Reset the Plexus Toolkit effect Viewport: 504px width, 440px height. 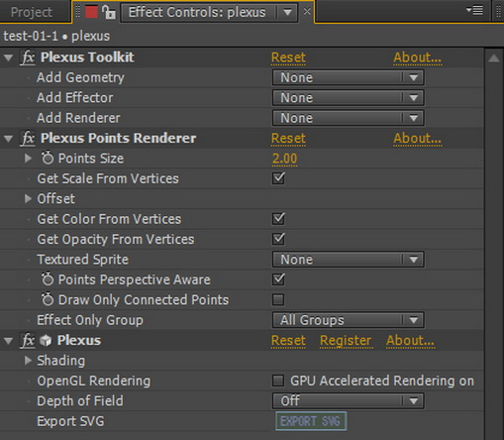coord(288,57)
